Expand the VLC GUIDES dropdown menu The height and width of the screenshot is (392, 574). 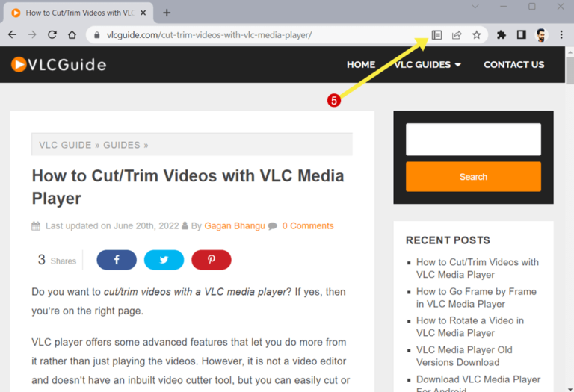click(428, 65)
